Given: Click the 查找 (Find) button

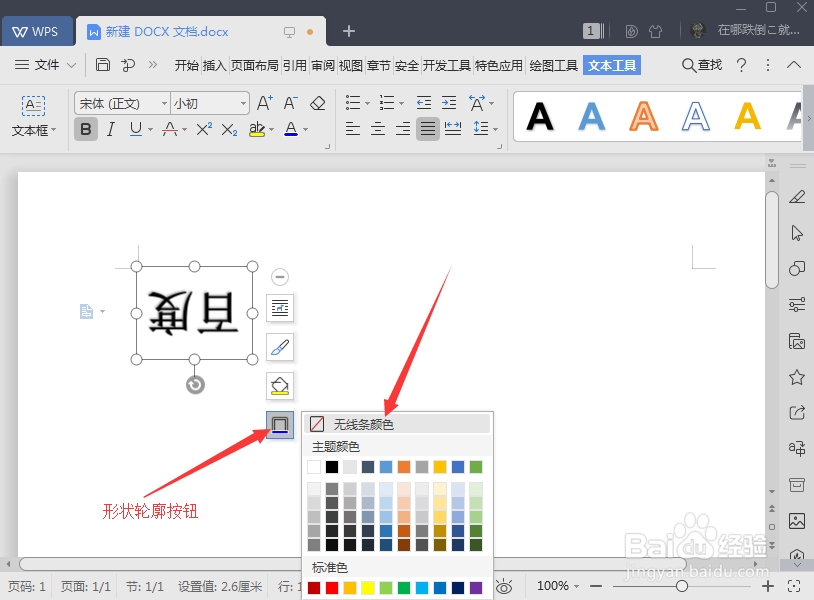Looking at the screenshot, I should [x=701, y=65].
